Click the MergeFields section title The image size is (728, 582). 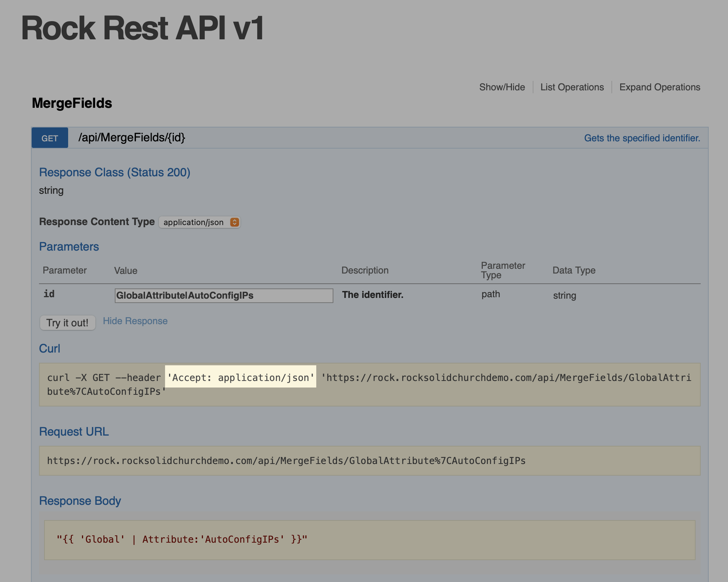pos(71,103)
